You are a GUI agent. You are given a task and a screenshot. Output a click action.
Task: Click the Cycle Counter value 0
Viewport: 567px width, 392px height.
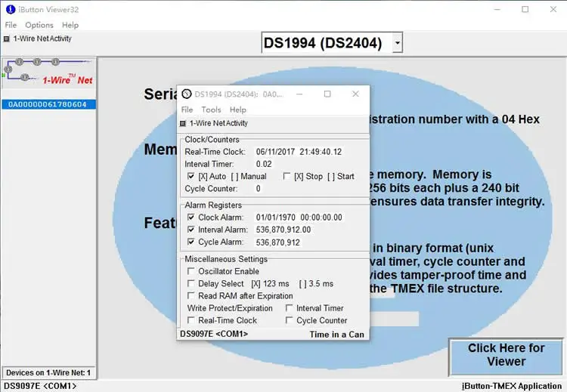point(259,189)
